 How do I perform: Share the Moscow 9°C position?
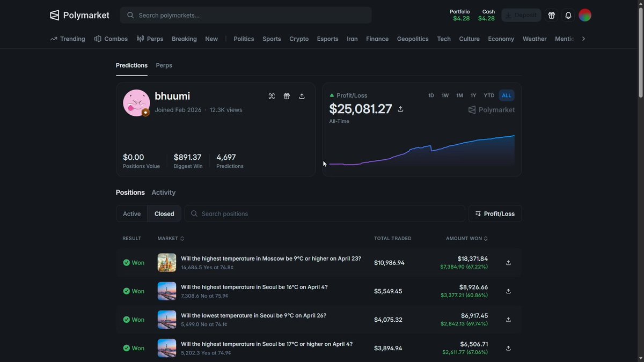(508, 263)
